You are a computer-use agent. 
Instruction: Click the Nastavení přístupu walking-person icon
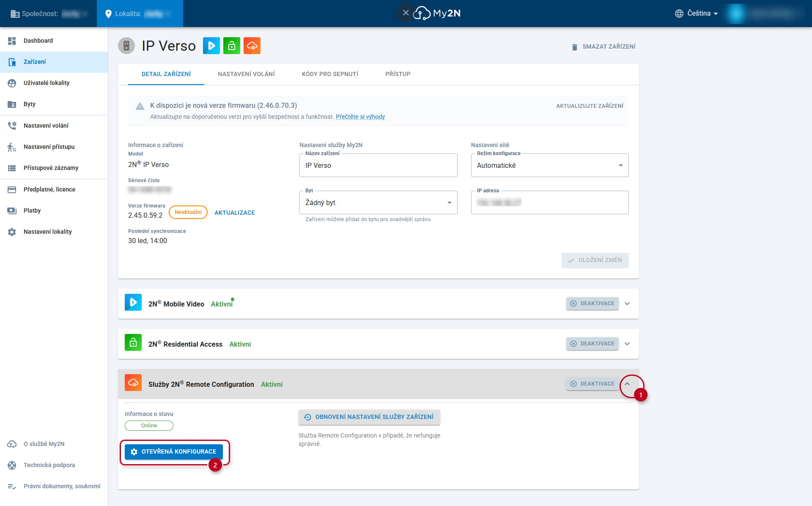[12, 147]
